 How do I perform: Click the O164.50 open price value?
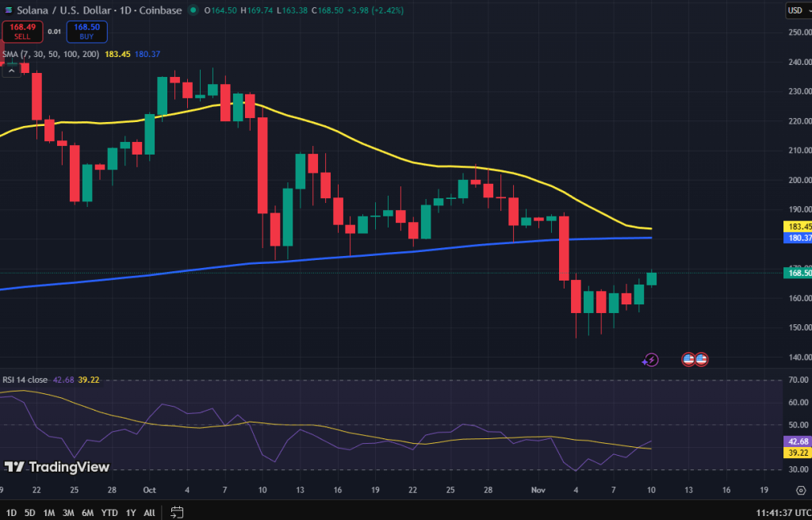coord(220,10)
